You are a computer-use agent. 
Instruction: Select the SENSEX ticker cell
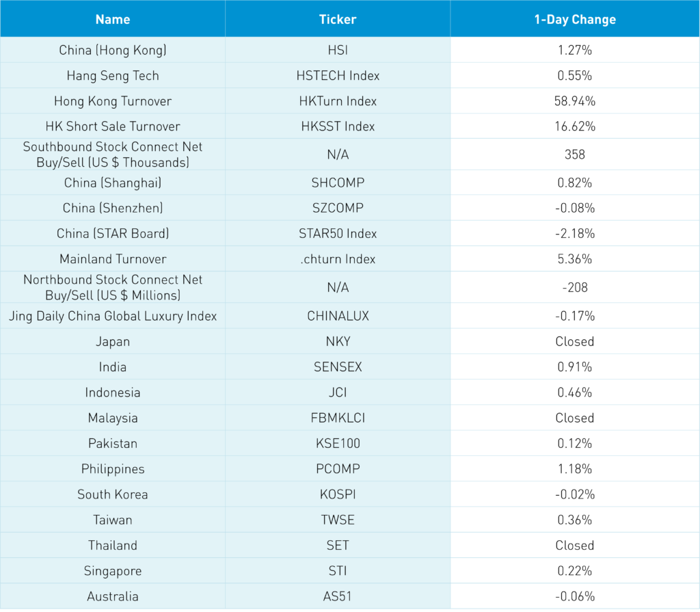pos(338,367)
